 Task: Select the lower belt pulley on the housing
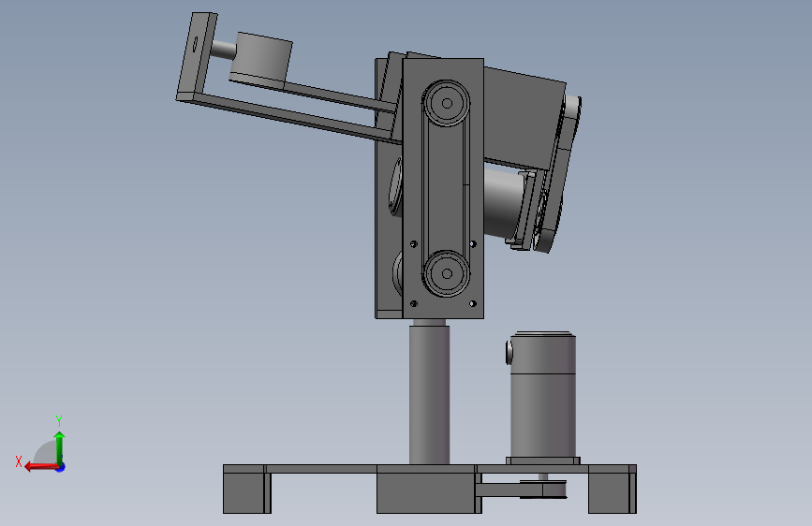pyautogui.click(x=447, y=273)
